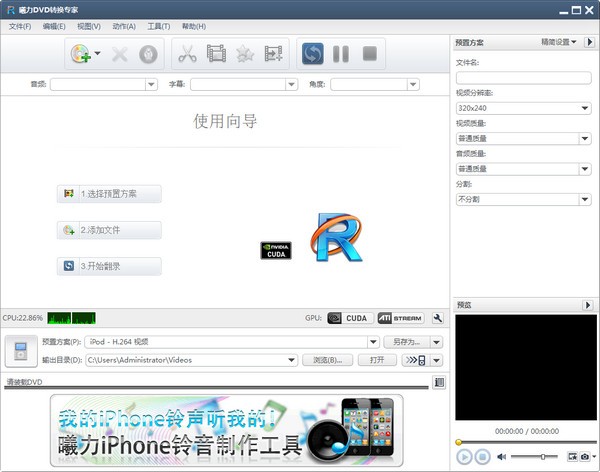Mute the preview speaker icon
The width and height of the screenshot is (600, 472).
click(501, 456)
